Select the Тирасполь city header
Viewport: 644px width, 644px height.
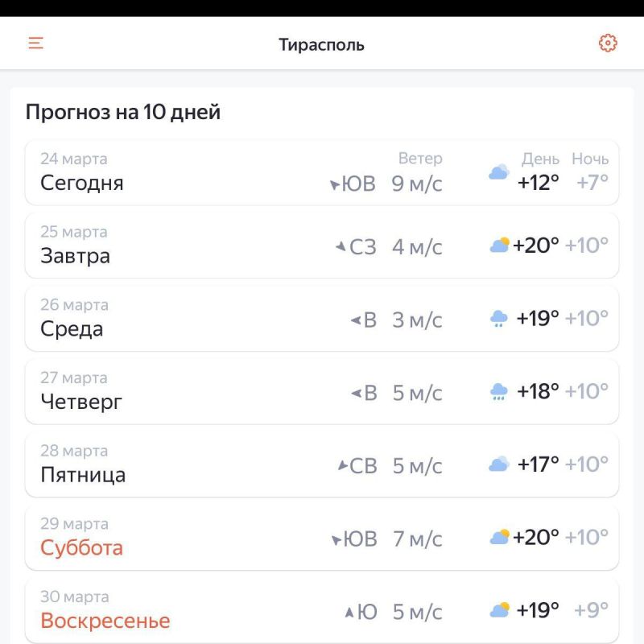point(321,44)
